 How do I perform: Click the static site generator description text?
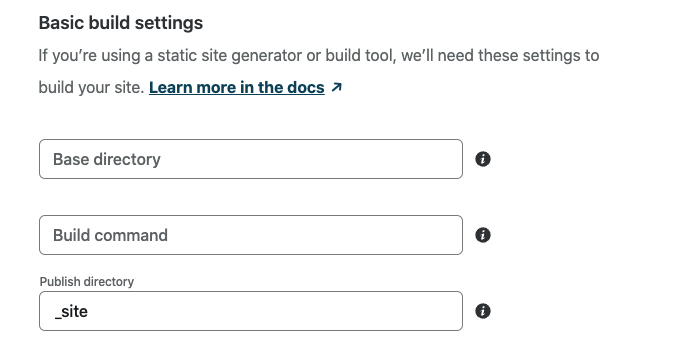tap(319, 56)
